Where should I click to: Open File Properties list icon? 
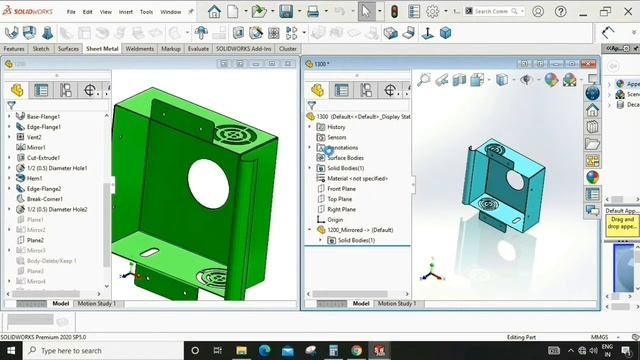tap(414, 11)
